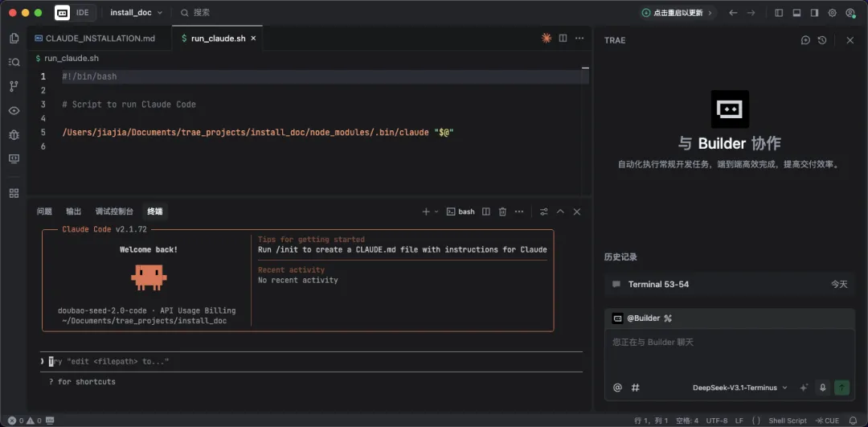
Task: Click the @Builder agent chip
Action: pyautogui.click(x=636, y=318)
